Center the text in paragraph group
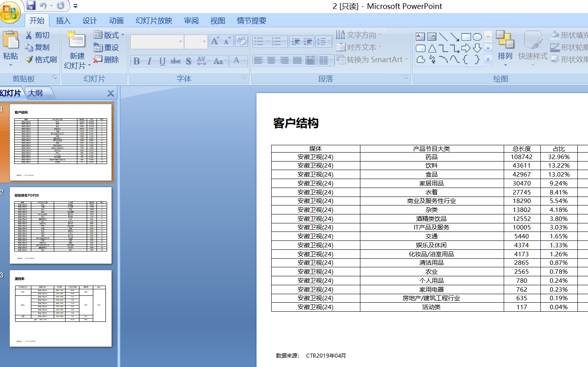Viewport: 588px width, 367px height. [x=271, y=61]
